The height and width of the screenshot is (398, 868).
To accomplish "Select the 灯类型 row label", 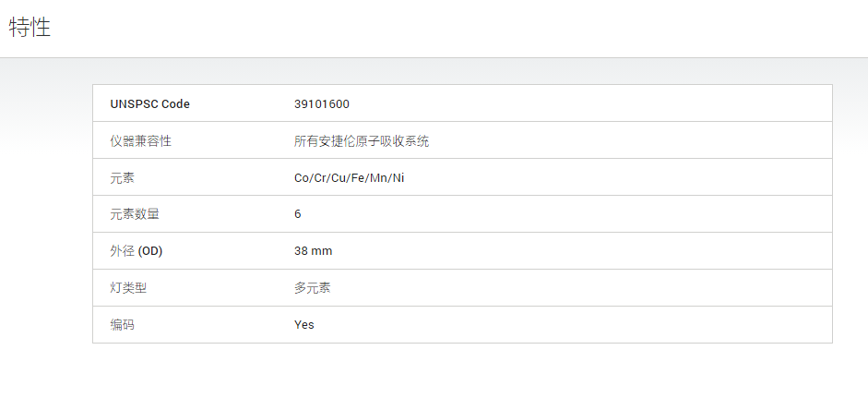I will [x=128, y=288].
